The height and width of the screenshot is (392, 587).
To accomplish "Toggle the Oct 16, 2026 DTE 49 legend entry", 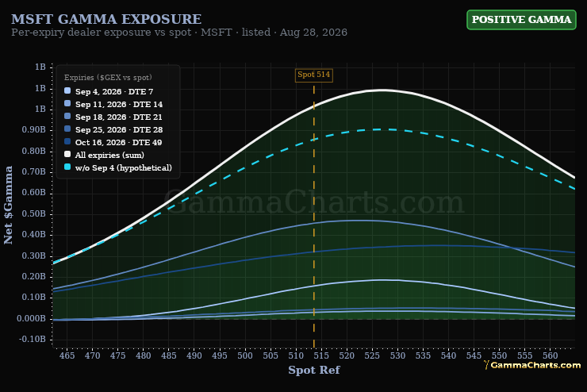I will tap(113, 142).
